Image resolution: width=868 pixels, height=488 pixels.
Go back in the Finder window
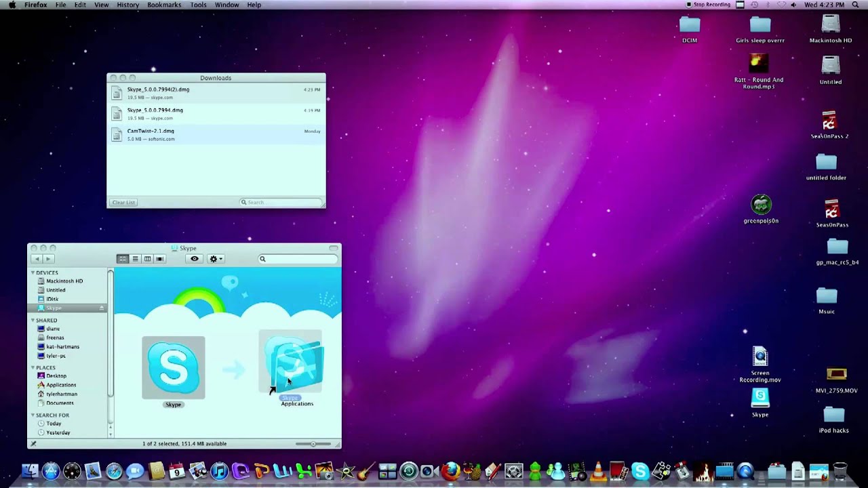coord(37,259)
